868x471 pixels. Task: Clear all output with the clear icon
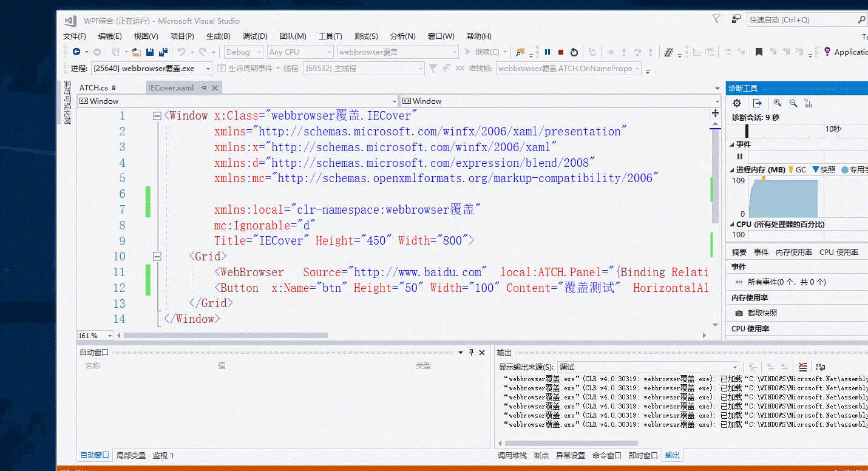click(x=802, y=367)
